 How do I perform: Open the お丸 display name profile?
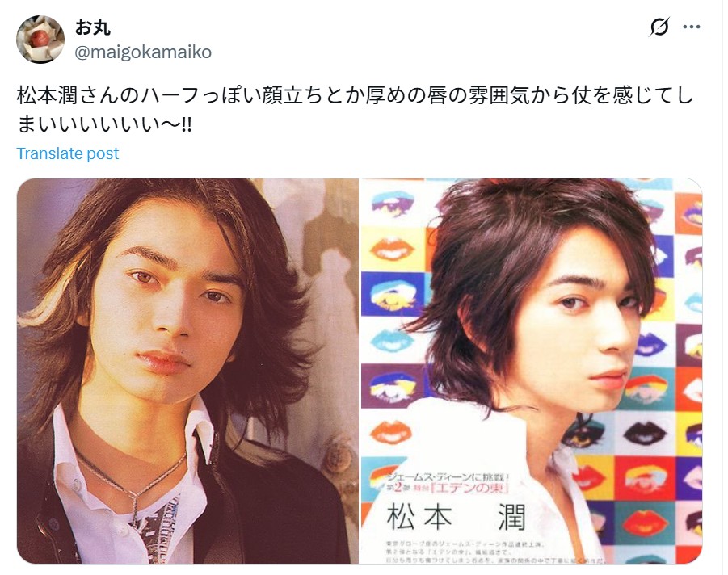coord(92,27)
